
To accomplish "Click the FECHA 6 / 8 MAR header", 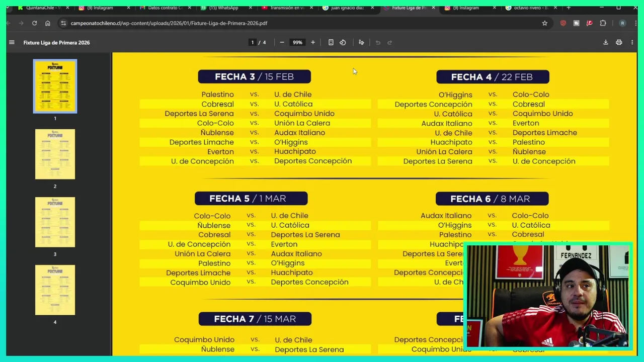I will pyautogui.click(x=492, y=199).
